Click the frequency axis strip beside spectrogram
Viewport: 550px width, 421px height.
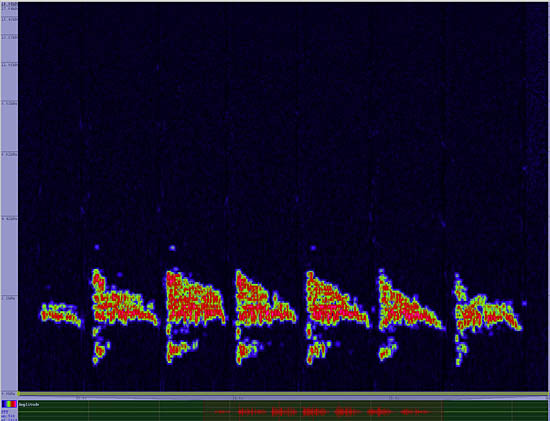pyautogui.click(x=9, y=197)
